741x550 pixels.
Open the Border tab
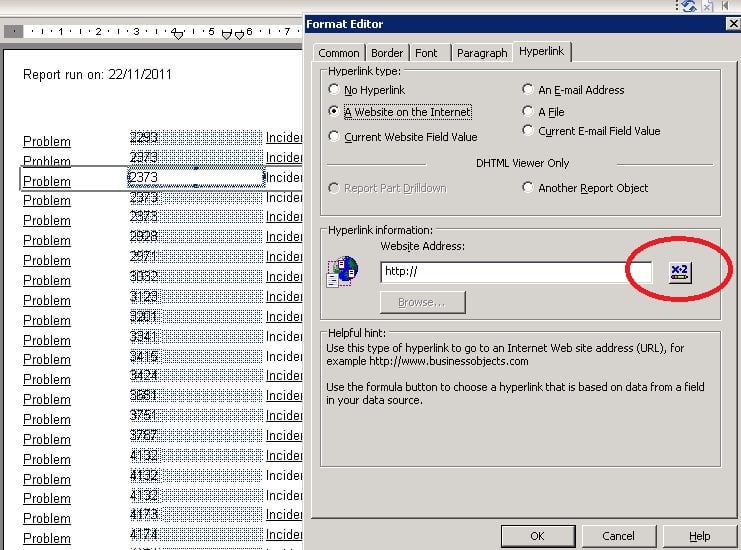click(x=387, y=53)
